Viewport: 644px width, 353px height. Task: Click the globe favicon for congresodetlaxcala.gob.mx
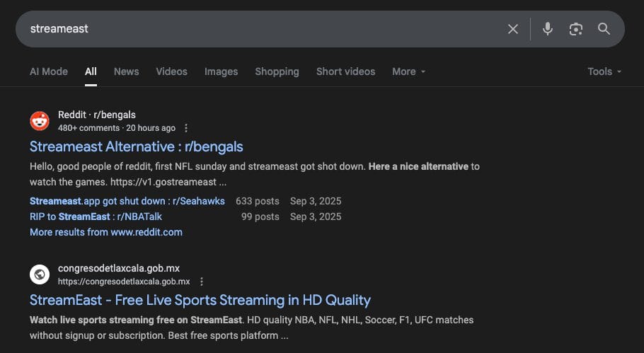[40, 274]
